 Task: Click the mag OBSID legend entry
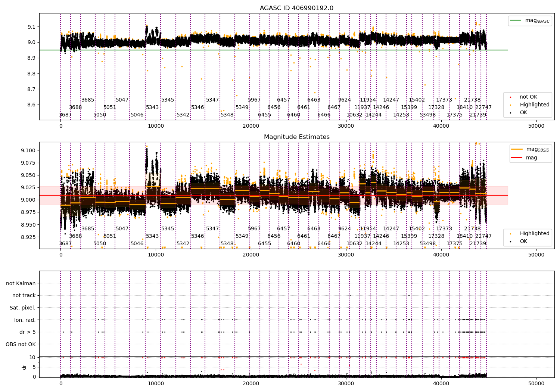531,149
